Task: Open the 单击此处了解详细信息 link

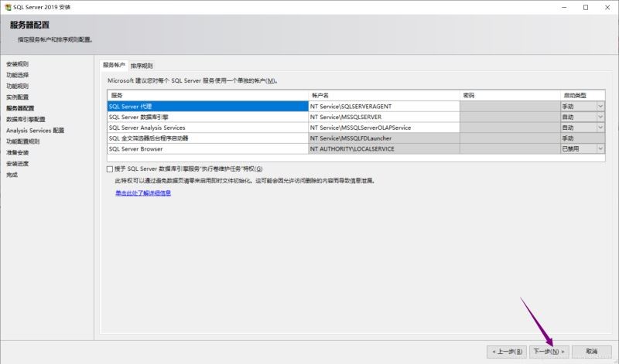Action: pyautogui.click(x=143, y=193)
